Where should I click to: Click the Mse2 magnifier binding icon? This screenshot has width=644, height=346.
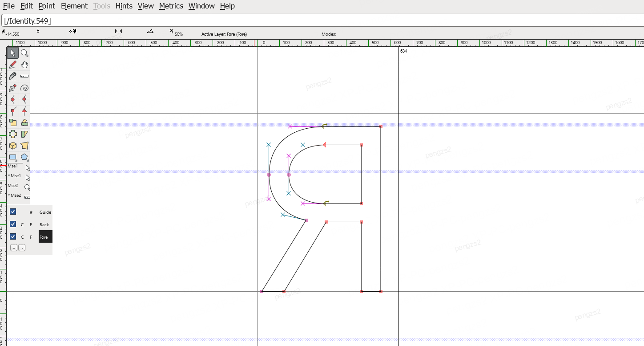[x=27, y=187]
